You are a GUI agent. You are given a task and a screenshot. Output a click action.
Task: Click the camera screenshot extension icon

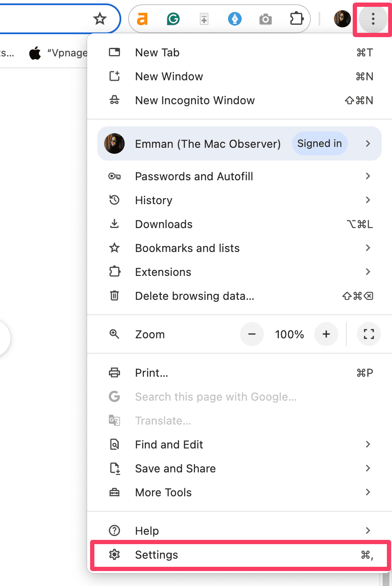click(266, 19)
